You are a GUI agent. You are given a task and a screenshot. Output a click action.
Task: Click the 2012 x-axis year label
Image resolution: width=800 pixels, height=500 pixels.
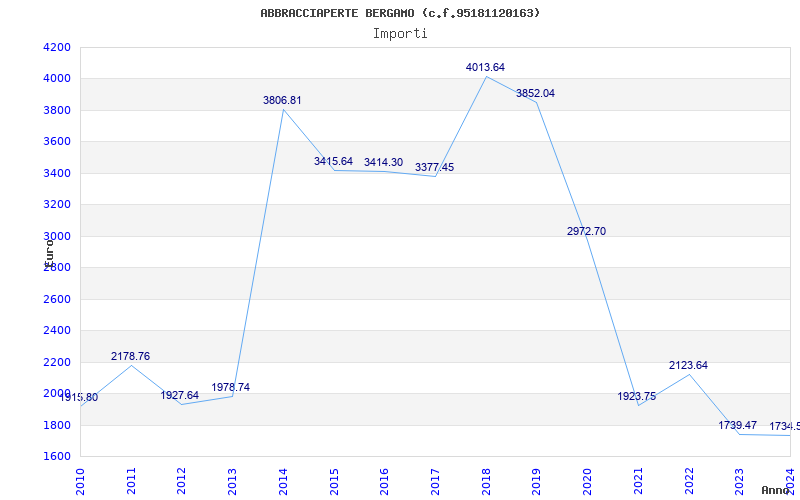182,481
